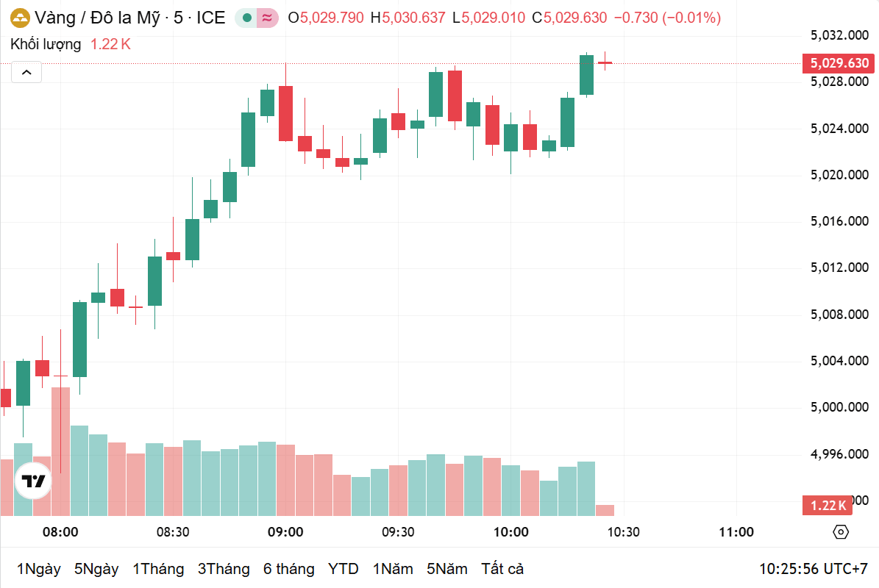Screen dimensions: 879x588
Task: Click the 1.22 K volume value label on the price axis
Action: [828, 505]
